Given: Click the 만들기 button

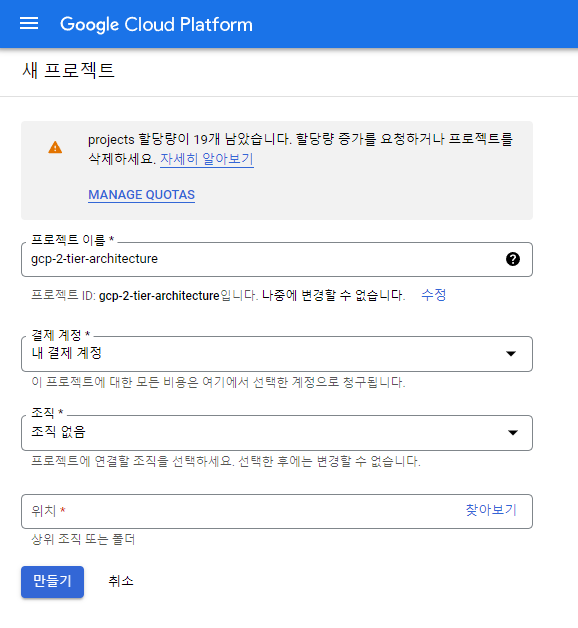Looking at the screenshot, I should (x=52, y=582).
